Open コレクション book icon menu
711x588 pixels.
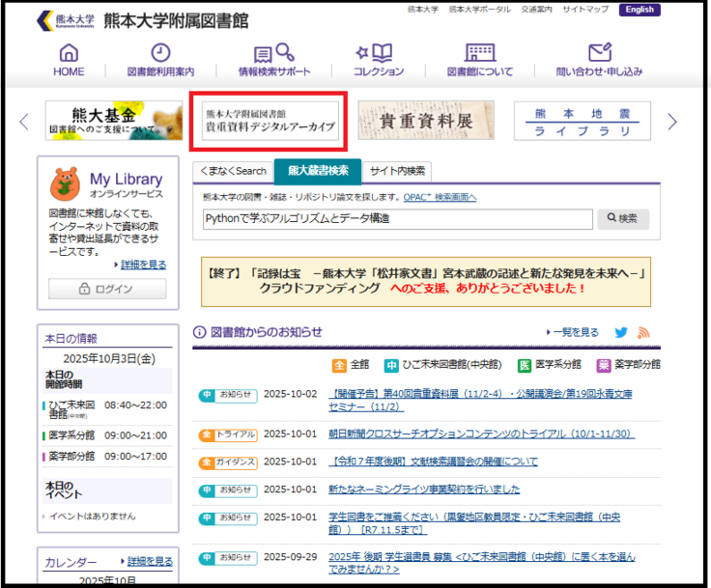coord(378,53)
